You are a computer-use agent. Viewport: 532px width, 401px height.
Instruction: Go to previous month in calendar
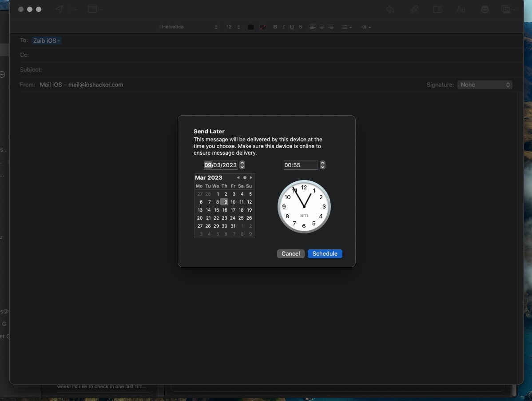click(x=238, y=177)
